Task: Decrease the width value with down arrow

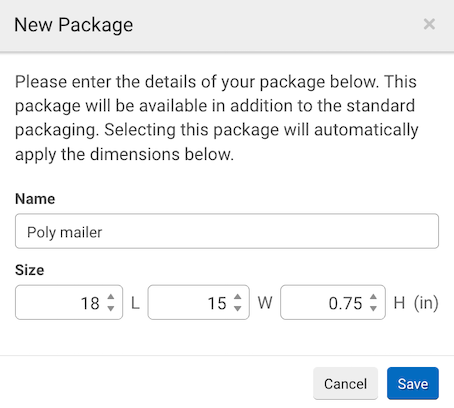Action: (x=237, y=308)
